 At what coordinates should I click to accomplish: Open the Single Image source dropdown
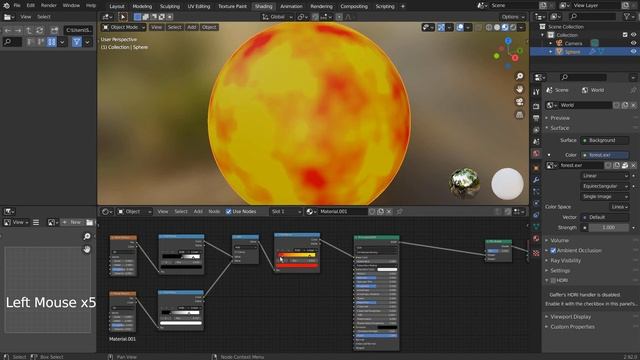pos(605,196)
